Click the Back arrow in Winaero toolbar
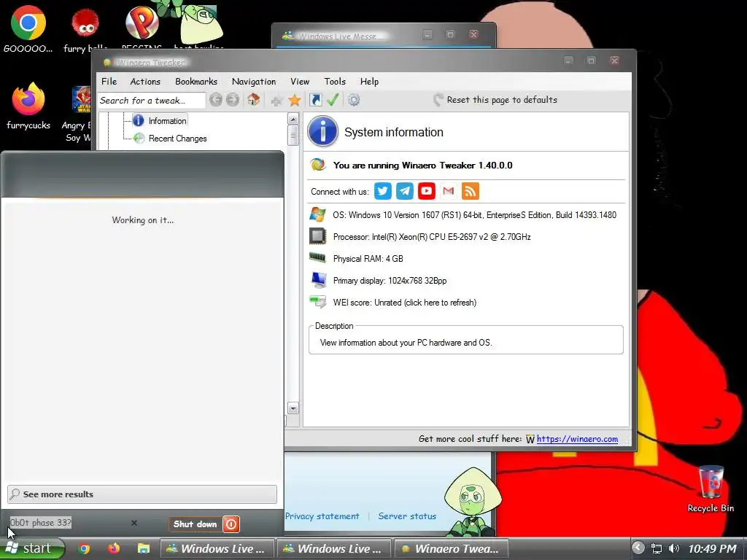747x560 pixels. pyautogui.click(x=216, y=99)
